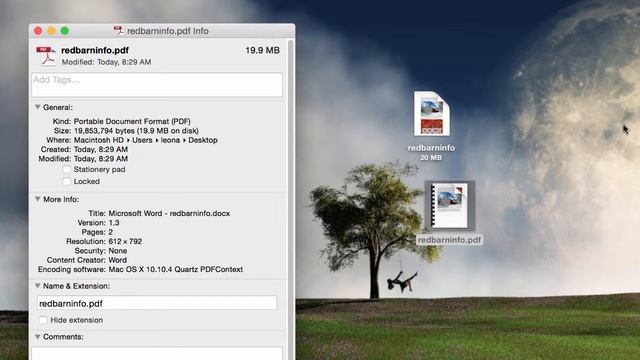Collapse the Name & Extension section triangle

(x=38, y=286)
